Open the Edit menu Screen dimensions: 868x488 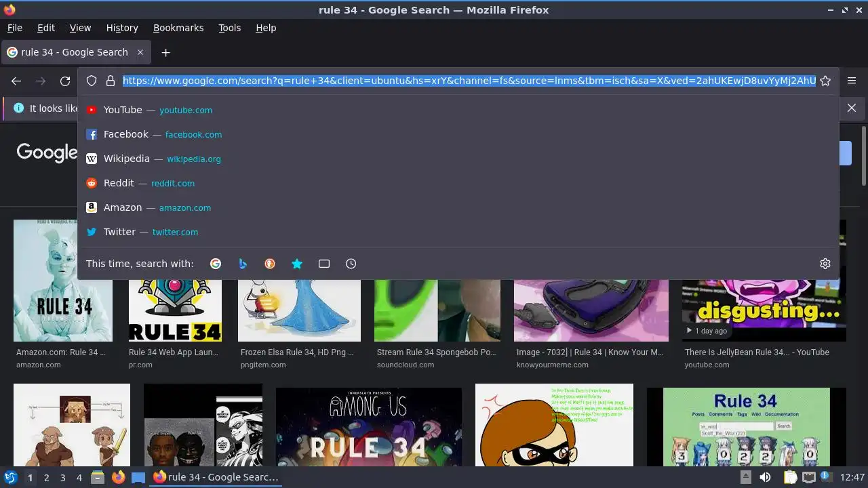click(46, 28)
